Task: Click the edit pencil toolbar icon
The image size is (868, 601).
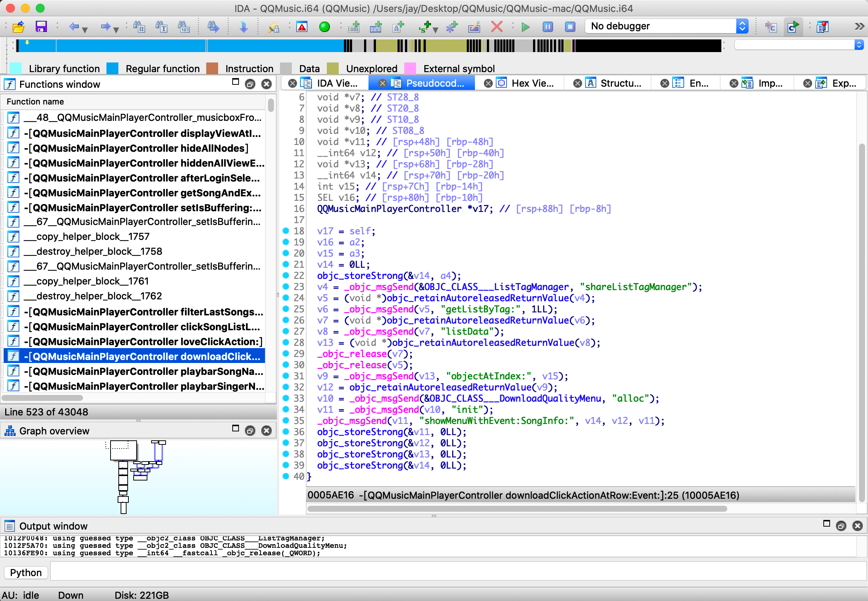Action: pyautogui.click(x=474, y=26)
